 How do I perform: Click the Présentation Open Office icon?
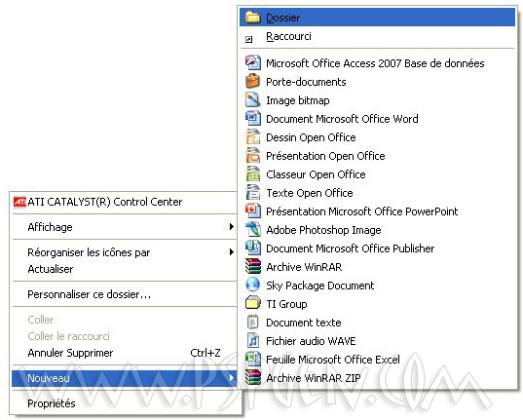click(x=253, y=155)
